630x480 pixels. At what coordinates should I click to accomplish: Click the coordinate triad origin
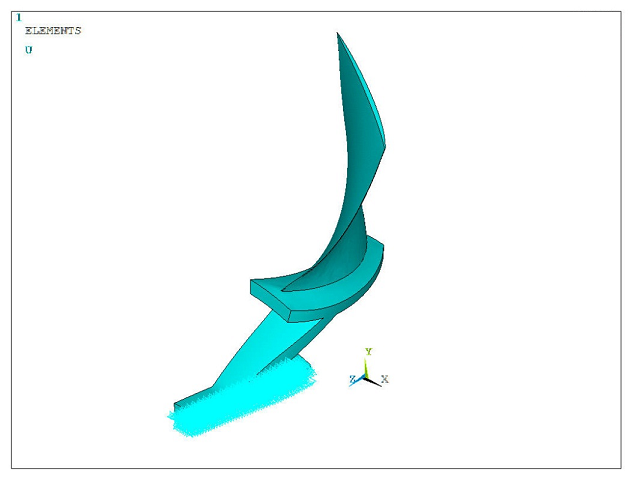365,377
